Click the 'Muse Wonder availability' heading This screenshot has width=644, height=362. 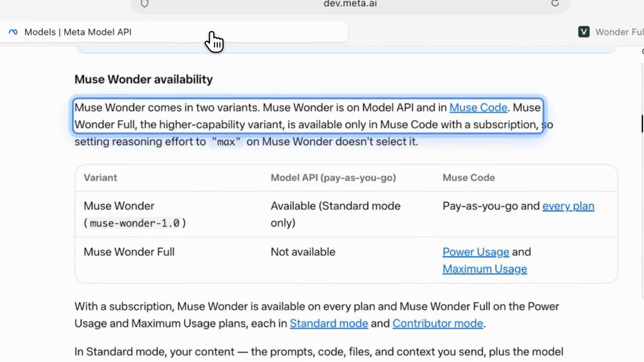tap(143, 79)
